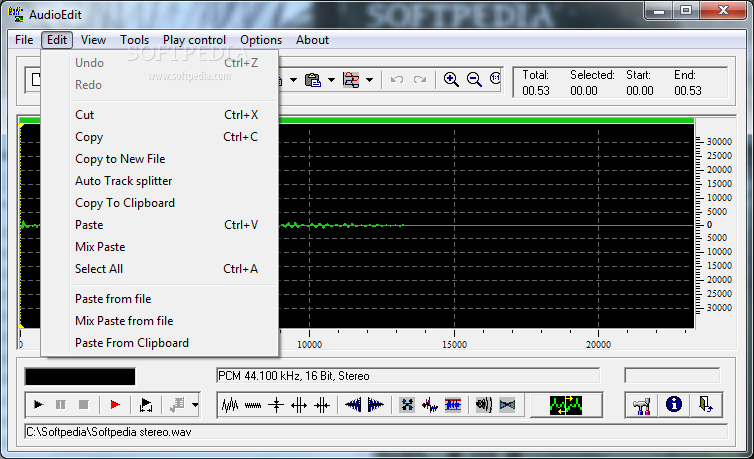Click the file path field Softpedia stereo.wav
754x459 pixels.
(376, 432)
